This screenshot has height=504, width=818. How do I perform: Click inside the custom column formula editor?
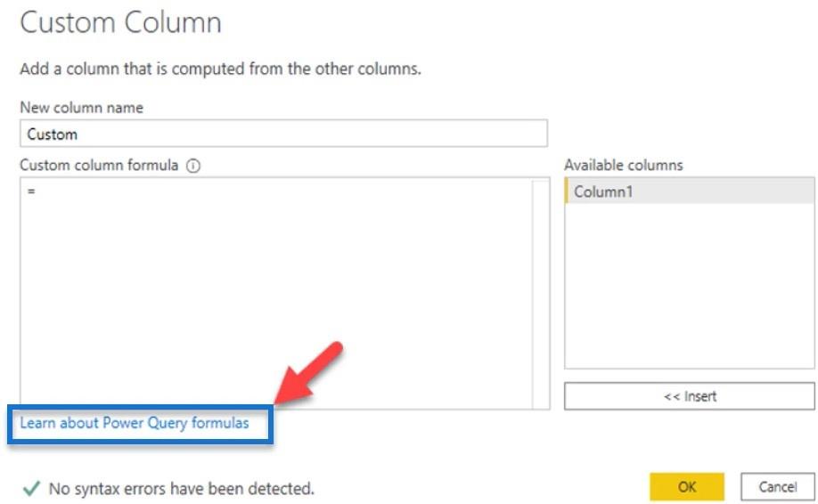point(276,294)
